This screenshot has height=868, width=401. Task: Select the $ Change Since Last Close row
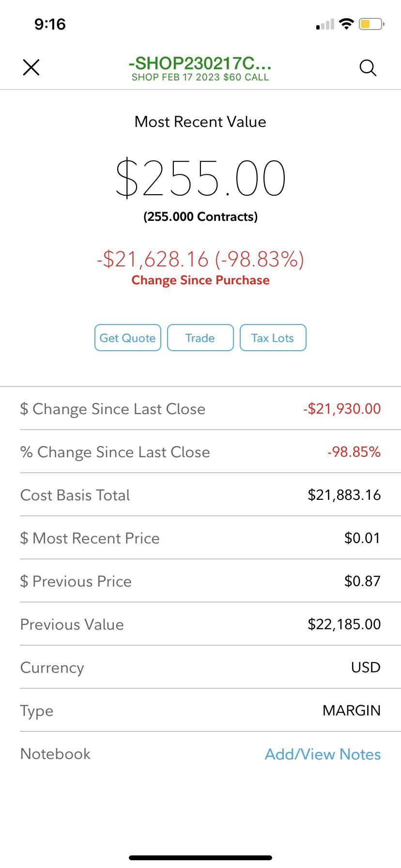pyautogui.click(x=200, y=409)
